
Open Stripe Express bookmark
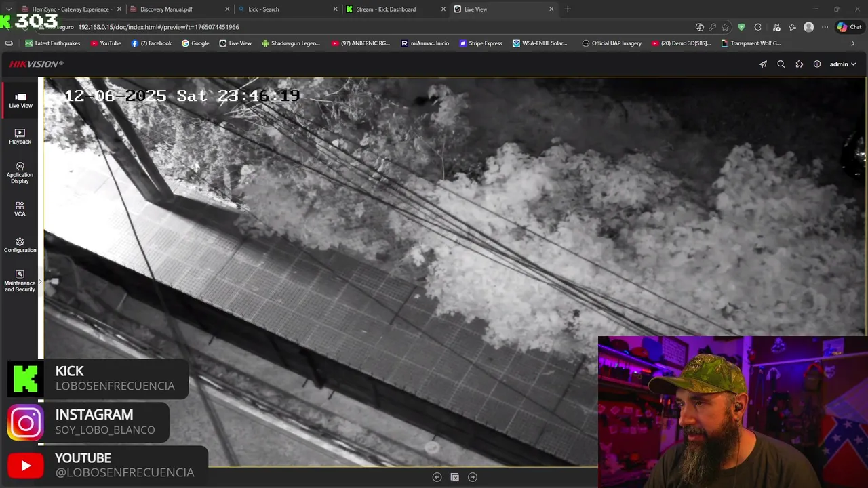[x=481, y=43]
